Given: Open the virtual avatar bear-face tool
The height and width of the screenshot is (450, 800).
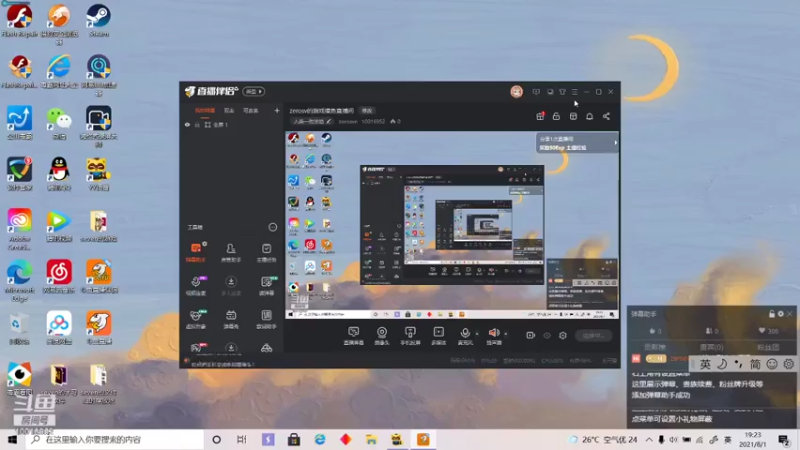Looking at the screenshot, I should [x=196, y=319].
